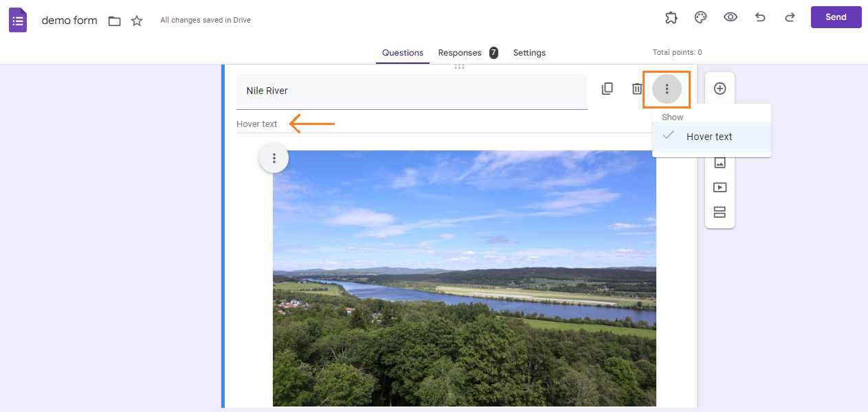
Task: Open the three-dot options next to the trash icon
Action: [x=667, y=89]
